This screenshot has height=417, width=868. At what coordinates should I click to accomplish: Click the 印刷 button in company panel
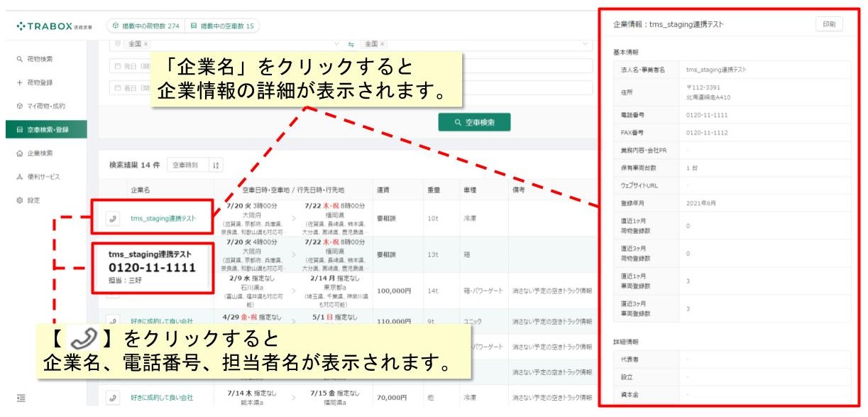(x=829, y=24)
